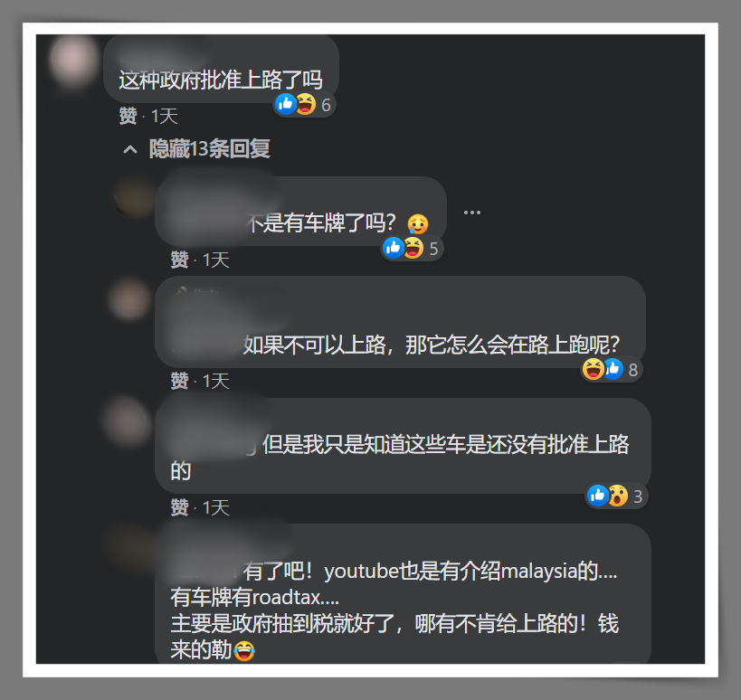Open avatar beside 不是有车牌了吗 reply

tap(135, 197)
